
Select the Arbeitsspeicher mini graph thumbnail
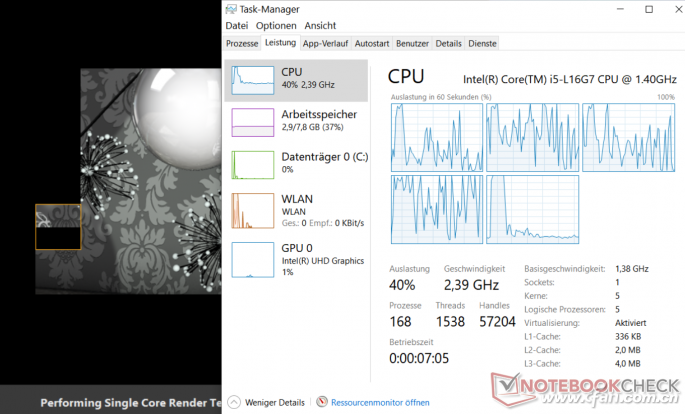(x=253, y=123)
